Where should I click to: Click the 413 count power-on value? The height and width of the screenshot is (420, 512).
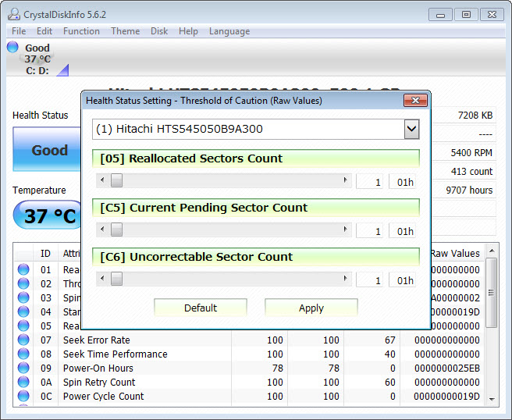pyautogui.click(x=471, y=171)
